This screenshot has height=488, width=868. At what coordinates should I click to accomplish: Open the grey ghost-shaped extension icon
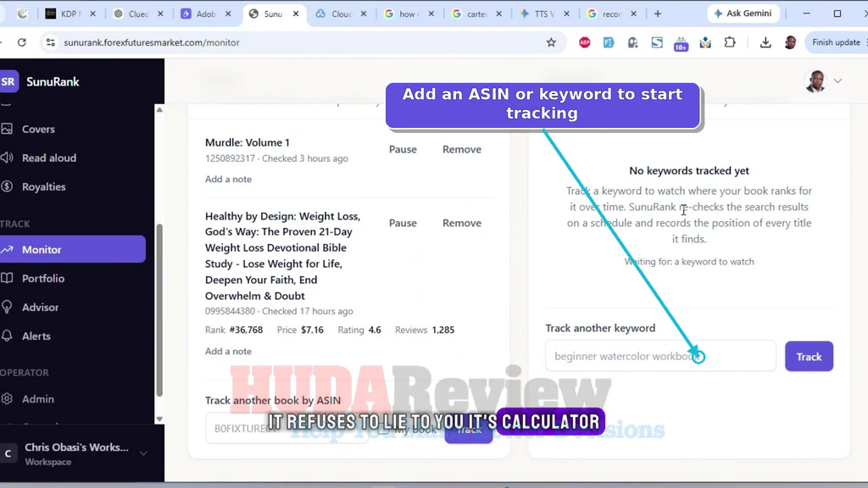[x=632, y=42]
